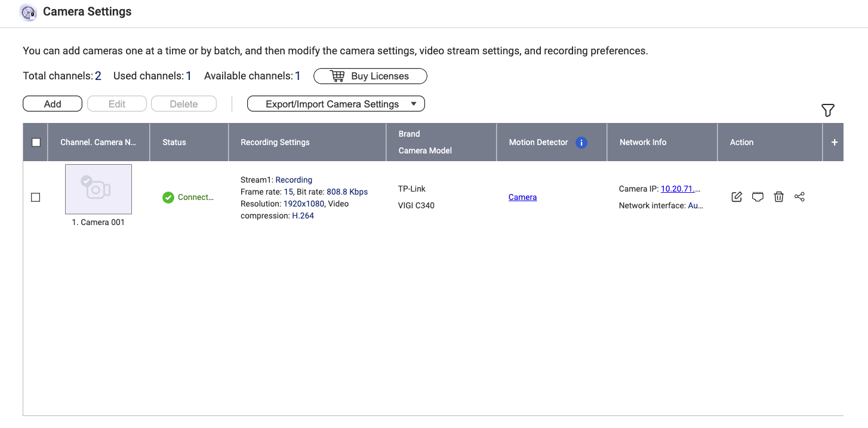Click the Network Info column header
This screenshot has width=868, height=428.
point(642,143)
